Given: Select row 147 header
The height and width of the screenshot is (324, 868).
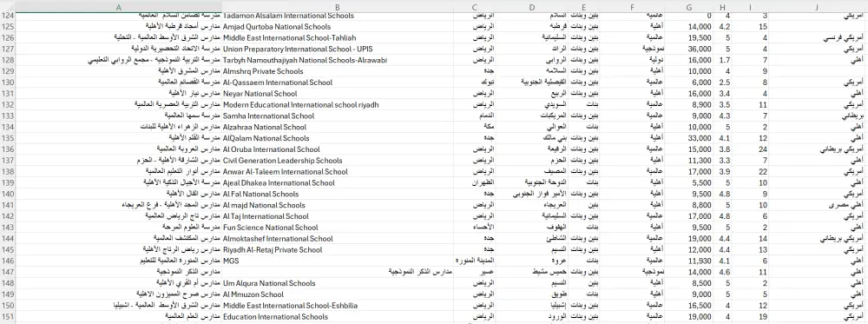Looking at the screenshot, I should (x=8, y=272).
